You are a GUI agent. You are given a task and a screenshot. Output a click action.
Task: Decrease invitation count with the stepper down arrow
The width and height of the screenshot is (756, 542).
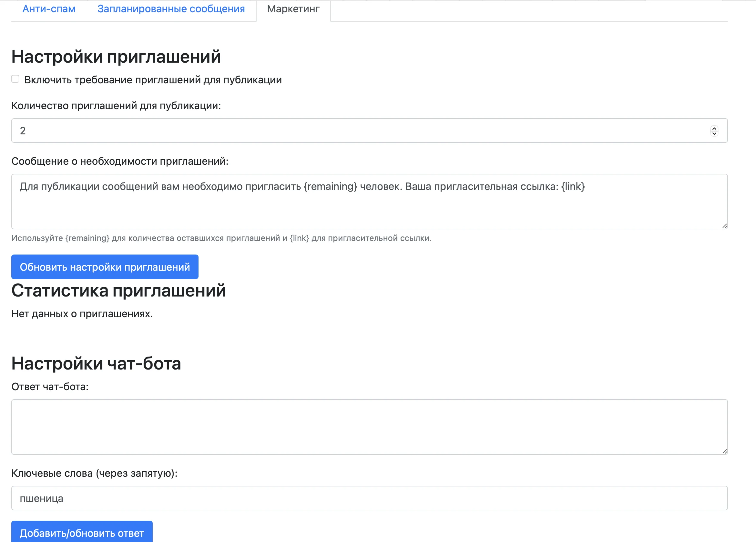[714, 133]
